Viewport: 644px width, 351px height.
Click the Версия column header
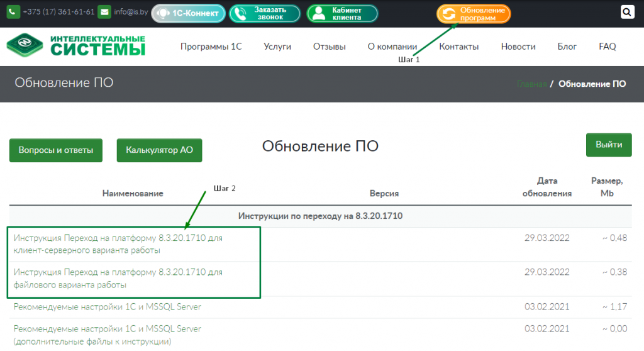point(384,193)
